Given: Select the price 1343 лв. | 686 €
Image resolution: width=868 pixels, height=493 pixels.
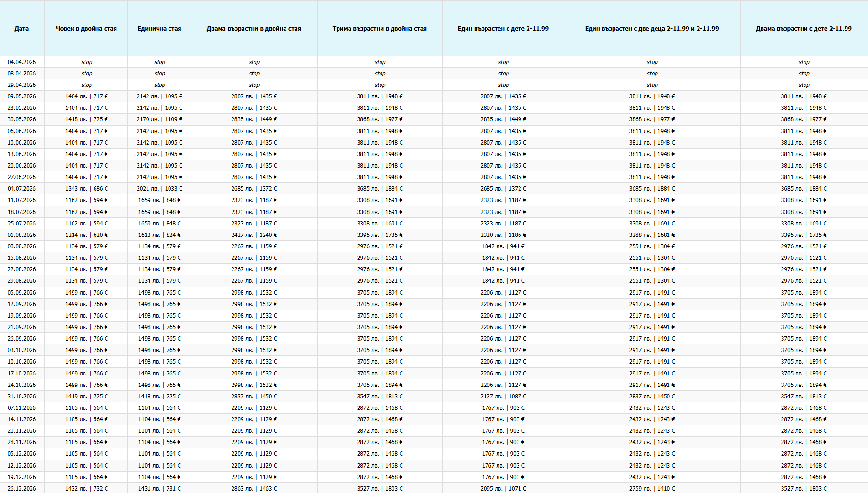Looking at the screenshot, I should (86, 189).
